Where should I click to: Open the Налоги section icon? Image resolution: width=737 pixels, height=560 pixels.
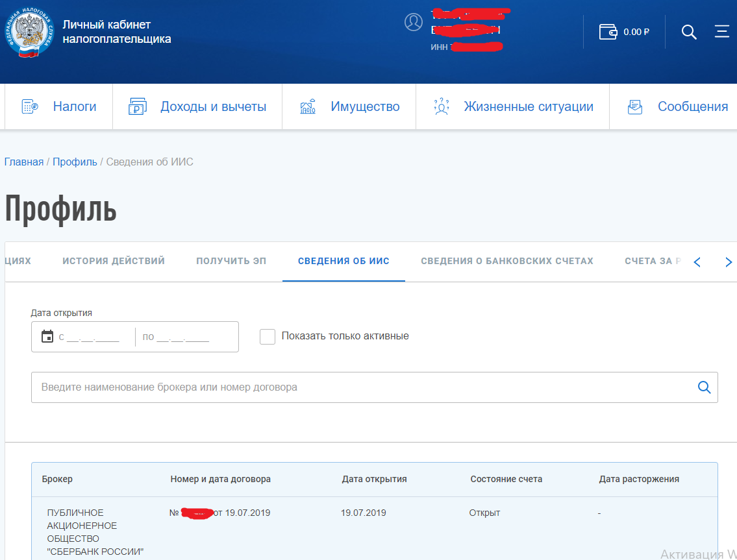coord(29,106)
